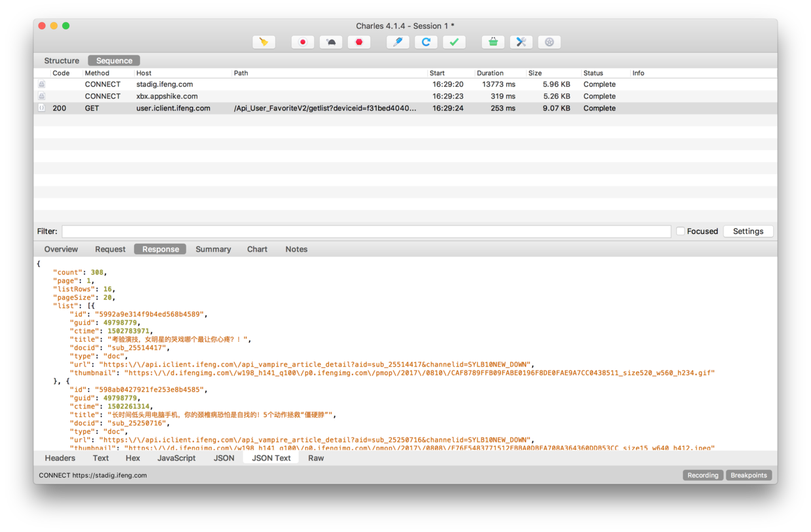The image size is (811, 532).
Task: Show response as JavaScript
Action: [x=177, y=458]
